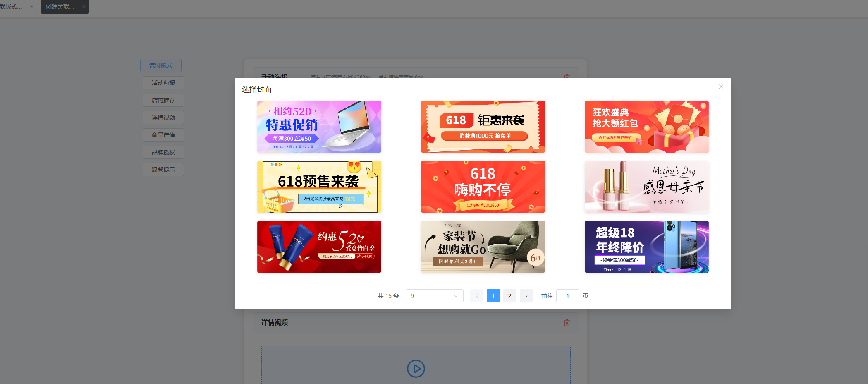Click the 复制版式 button

click(161, 65)
